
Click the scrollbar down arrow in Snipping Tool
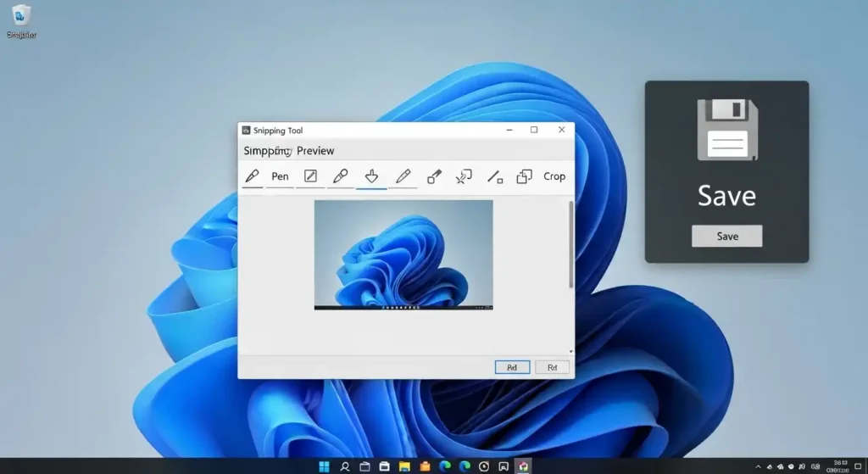click(x=571, y=352)
